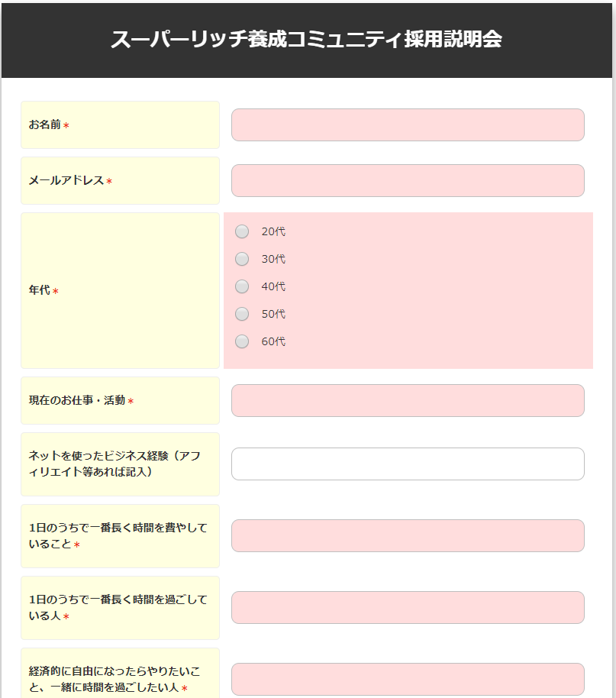This screenshot has height=698, width=616.
Task: Select 50代 as the age group
Action: (x=242, y=314)
